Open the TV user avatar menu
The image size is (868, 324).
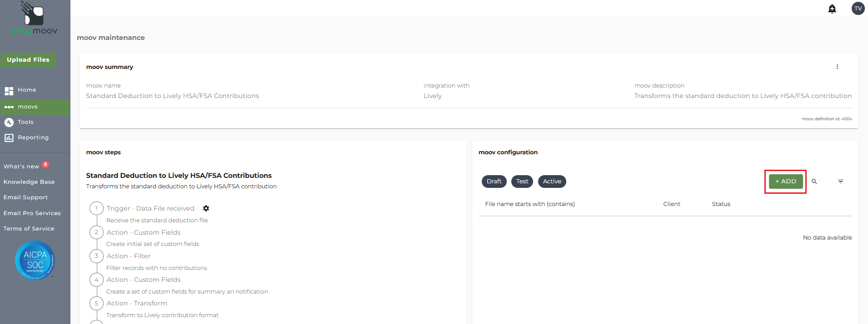858,8
